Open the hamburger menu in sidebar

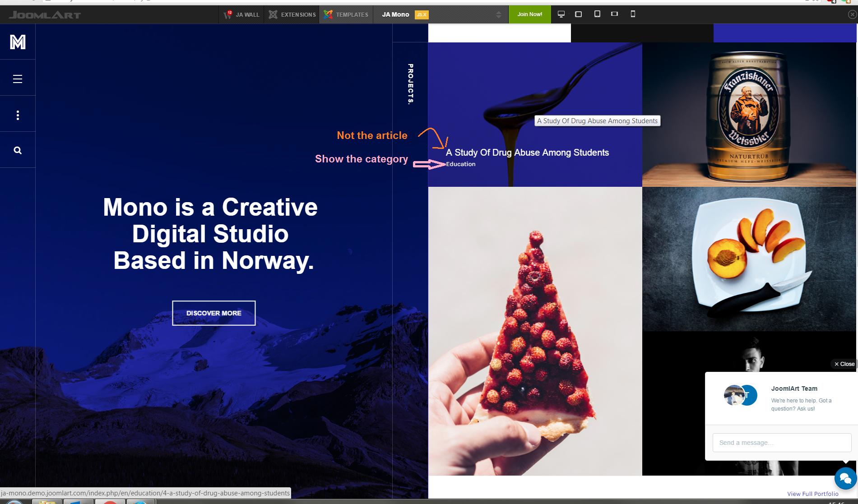(18, 79)
